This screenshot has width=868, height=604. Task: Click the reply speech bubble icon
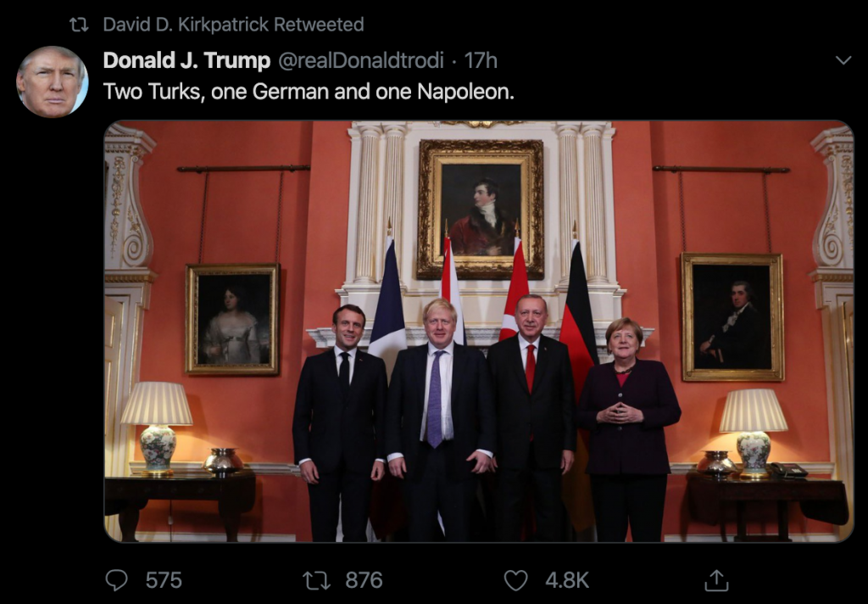click(x=117, y=580)
